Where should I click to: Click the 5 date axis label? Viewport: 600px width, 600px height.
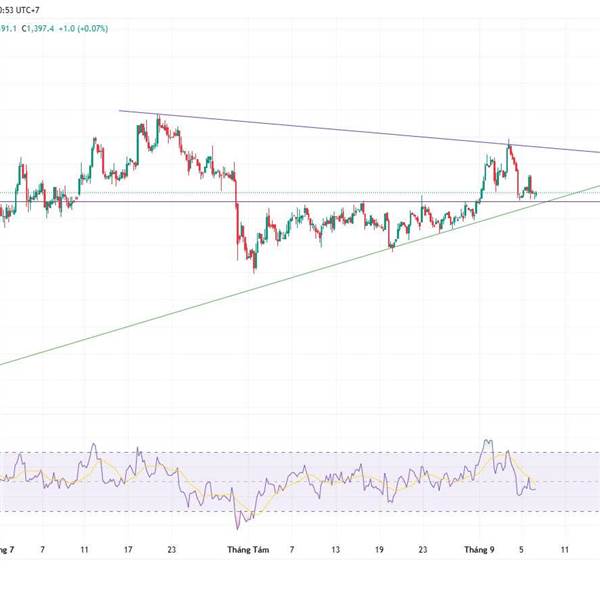[521, 550]
